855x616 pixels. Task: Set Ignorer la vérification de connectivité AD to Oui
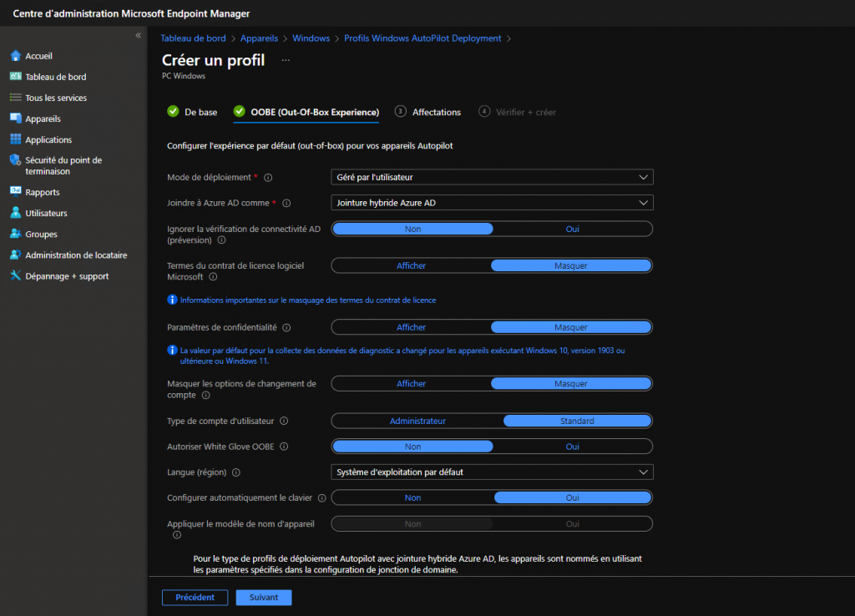pos(572,229)
